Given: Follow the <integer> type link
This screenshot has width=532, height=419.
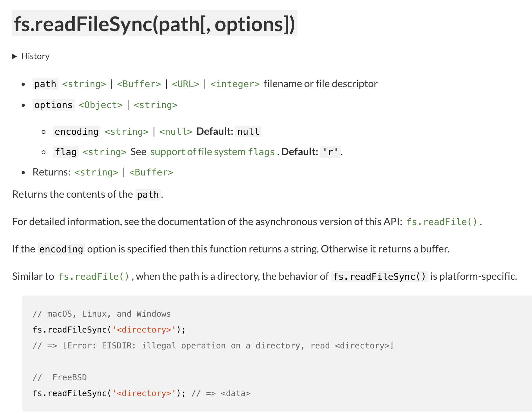Looking at the screenshot, I should point(235,84).
